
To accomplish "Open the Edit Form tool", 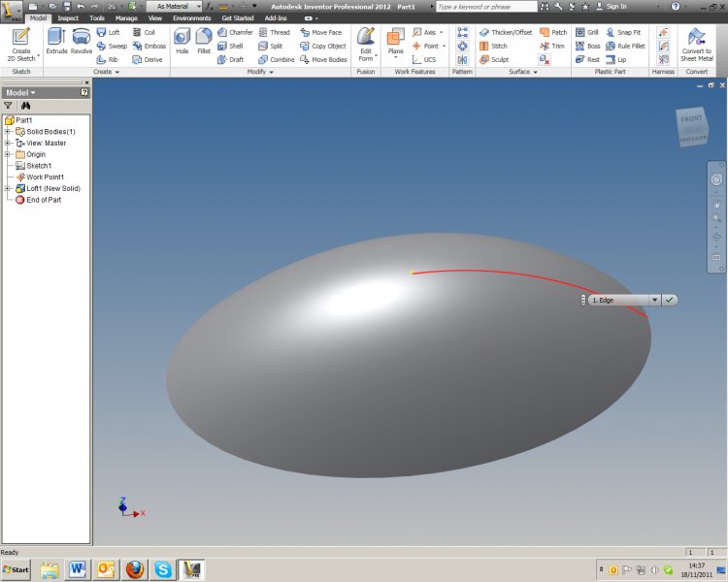I will (366, 44).
